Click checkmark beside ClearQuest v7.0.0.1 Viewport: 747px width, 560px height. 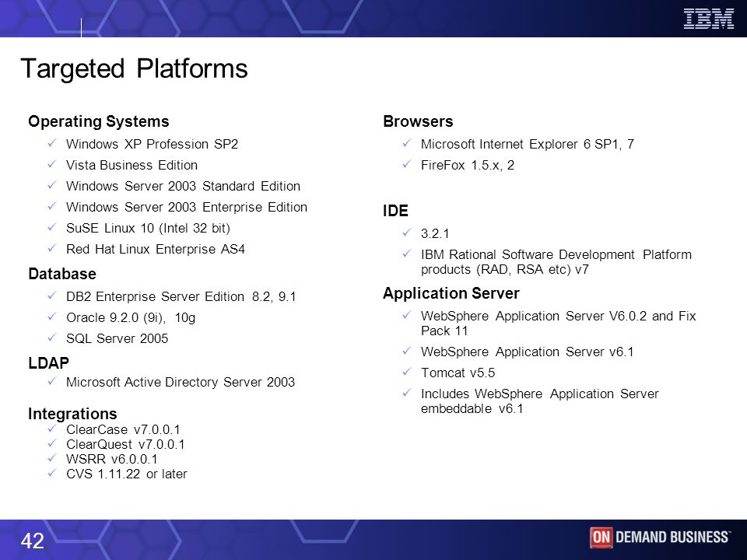coord(52,443)
